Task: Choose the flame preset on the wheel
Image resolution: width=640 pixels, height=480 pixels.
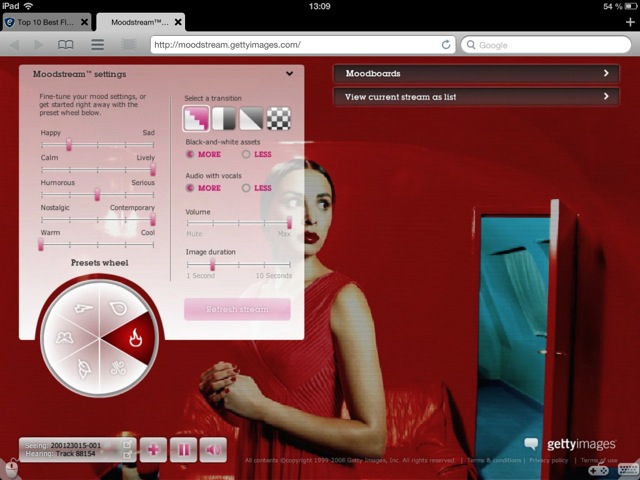Action: (x=135, y=338)
